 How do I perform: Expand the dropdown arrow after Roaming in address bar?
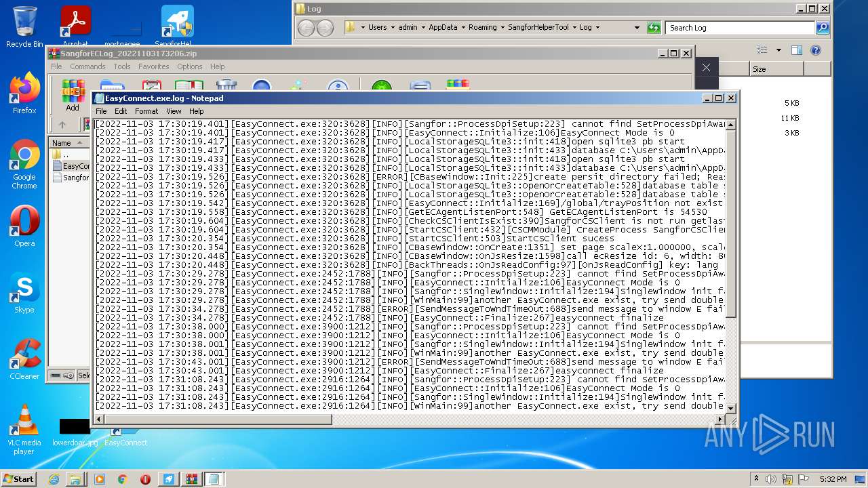tap(502, 28)
